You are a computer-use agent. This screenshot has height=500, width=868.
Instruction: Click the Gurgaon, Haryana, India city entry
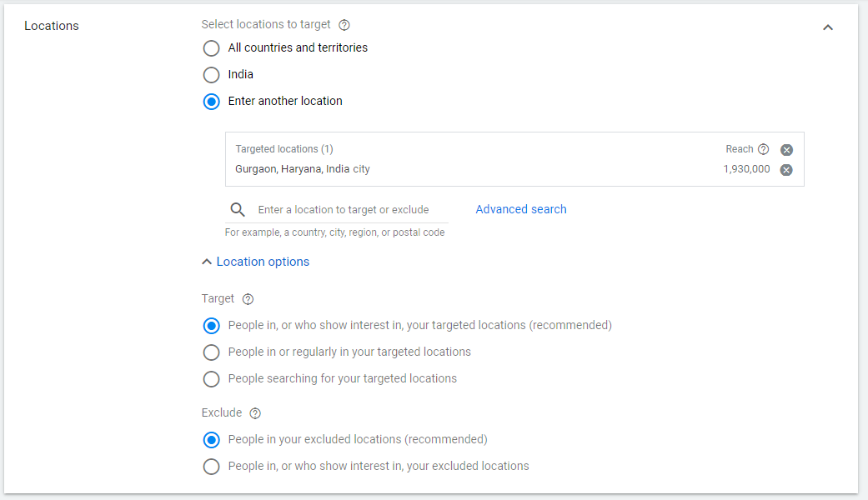pyautogui.click(x=303, y=169)
